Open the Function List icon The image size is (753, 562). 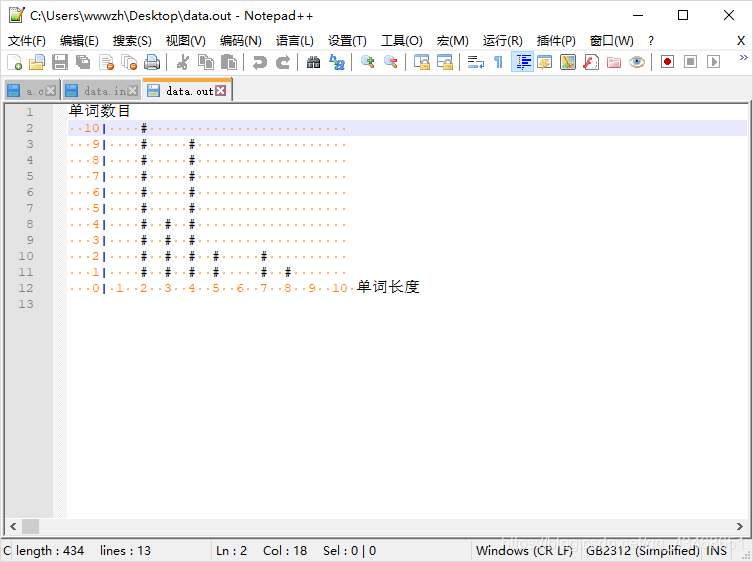tap(591, 62)
